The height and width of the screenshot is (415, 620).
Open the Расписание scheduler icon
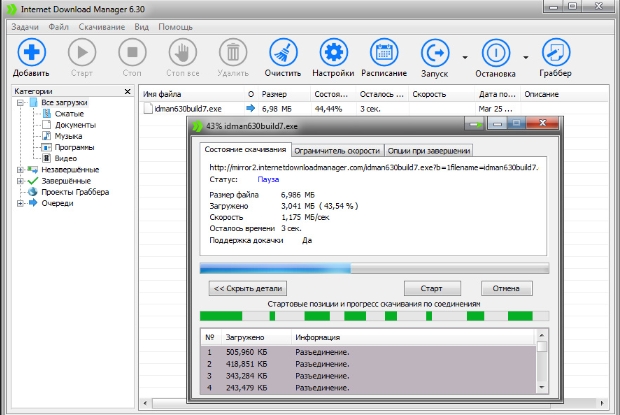point(385,52)
